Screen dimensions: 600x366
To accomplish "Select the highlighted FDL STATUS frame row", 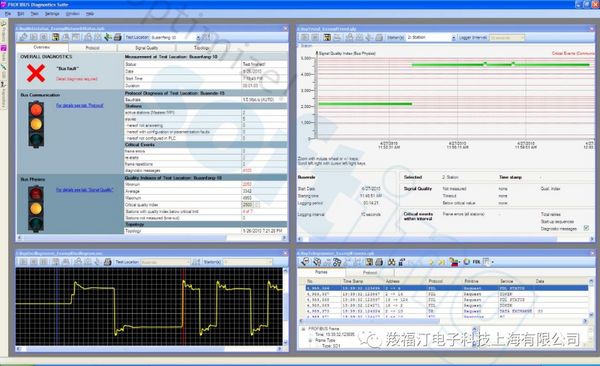I will click(x=447, y=288).
